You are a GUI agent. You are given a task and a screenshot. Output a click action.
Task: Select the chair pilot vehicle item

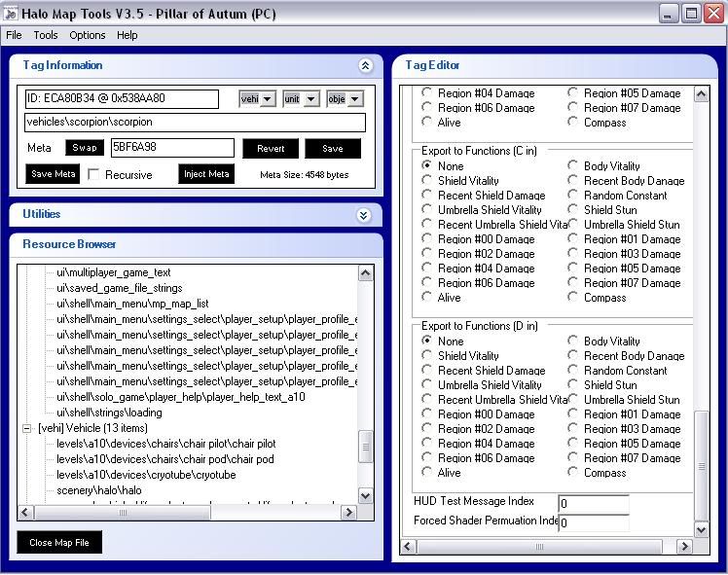pos(166,444)
